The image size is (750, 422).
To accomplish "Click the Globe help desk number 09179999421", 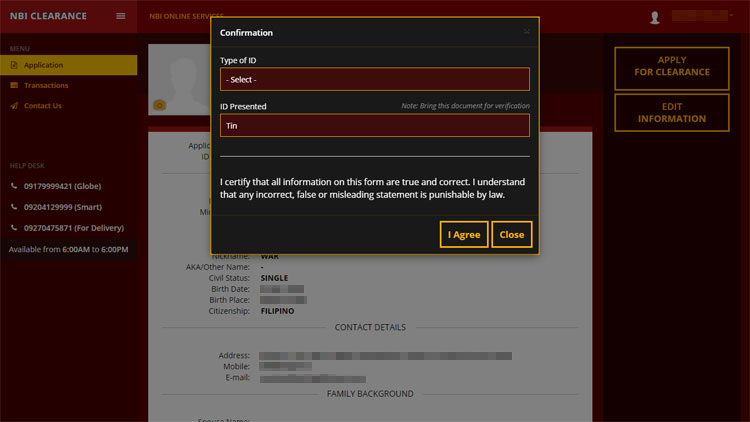I will (x=63, y=186).
